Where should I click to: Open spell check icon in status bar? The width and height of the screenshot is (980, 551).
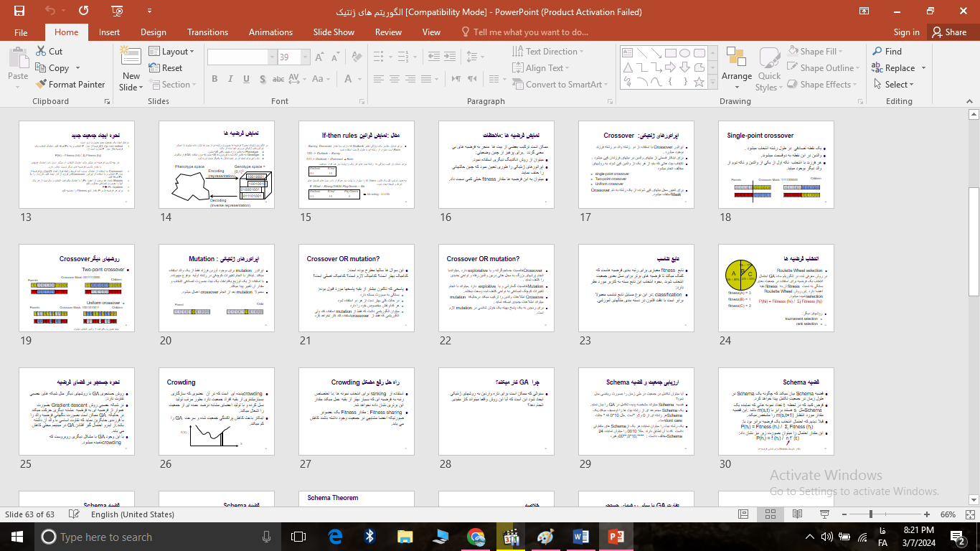(x=75, y=514)
